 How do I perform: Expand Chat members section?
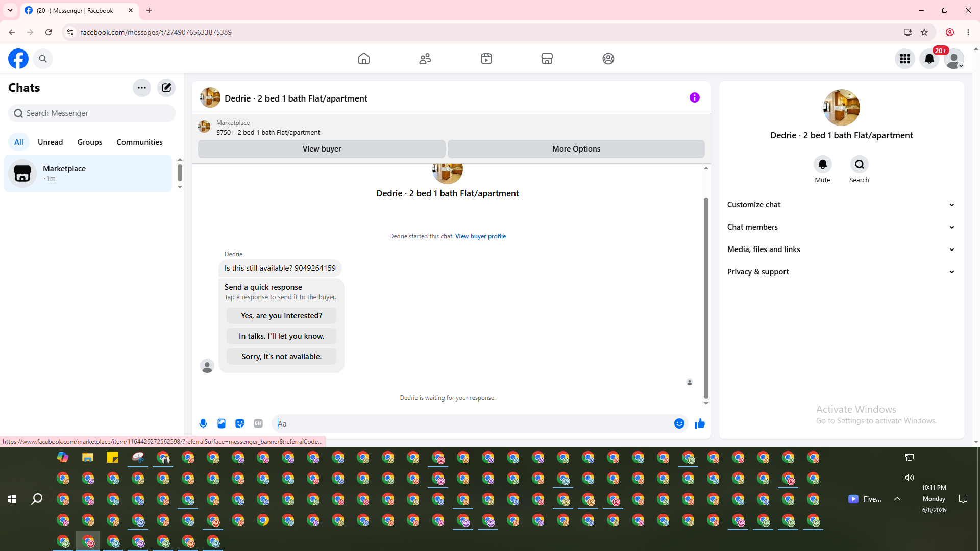(841, 227)
